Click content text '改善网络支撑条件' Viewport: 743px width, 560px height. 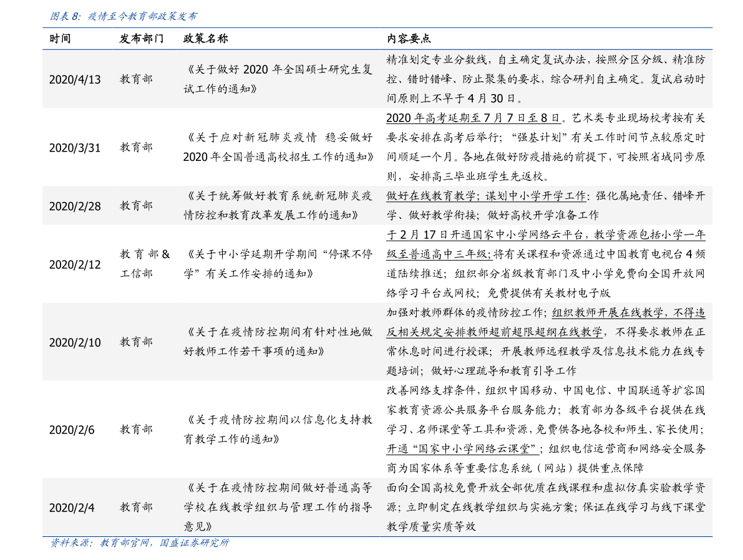coord(430,390)
